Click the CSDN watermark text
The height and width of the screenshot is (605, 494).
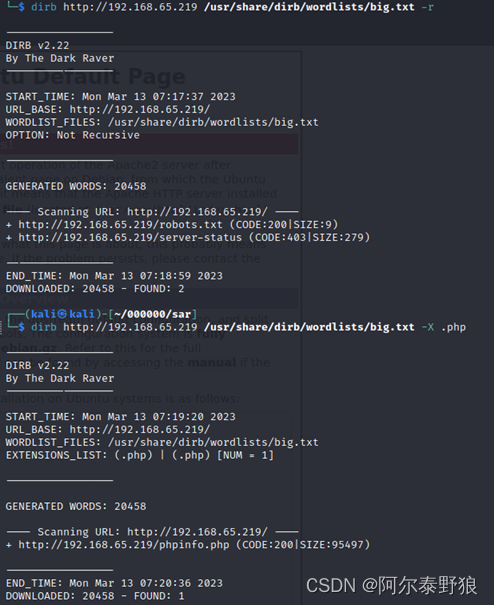tap(392, 585)
